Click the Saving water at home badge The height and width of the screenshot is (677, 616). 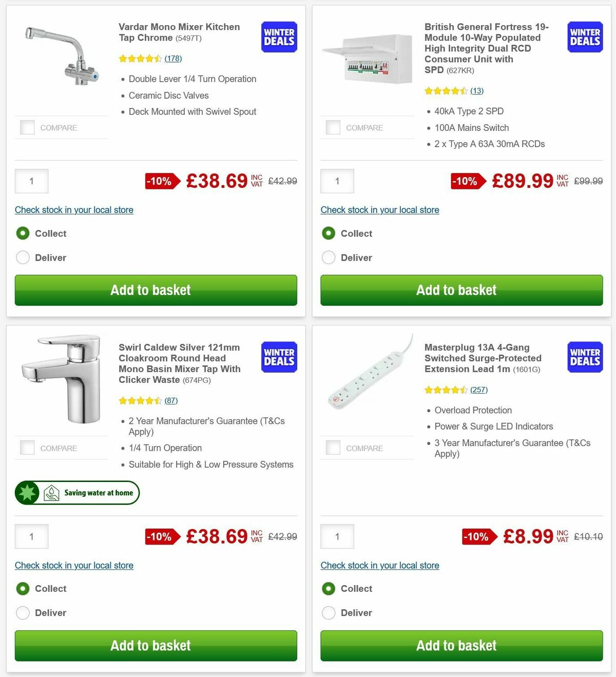tap(76, 492)
